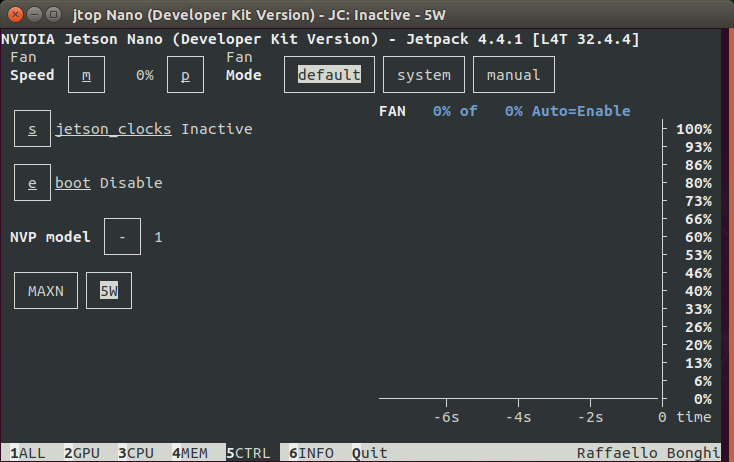Select the MAXN power mode

click(46, 291)
